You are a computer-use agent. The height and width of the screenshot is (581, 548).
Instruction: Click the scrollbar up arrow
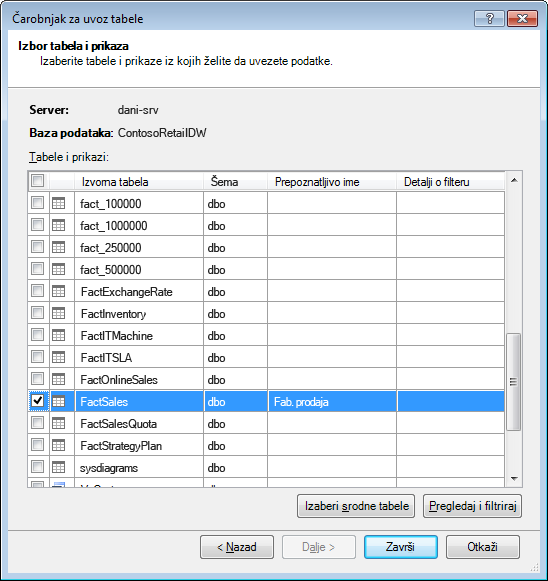[514, 180]
